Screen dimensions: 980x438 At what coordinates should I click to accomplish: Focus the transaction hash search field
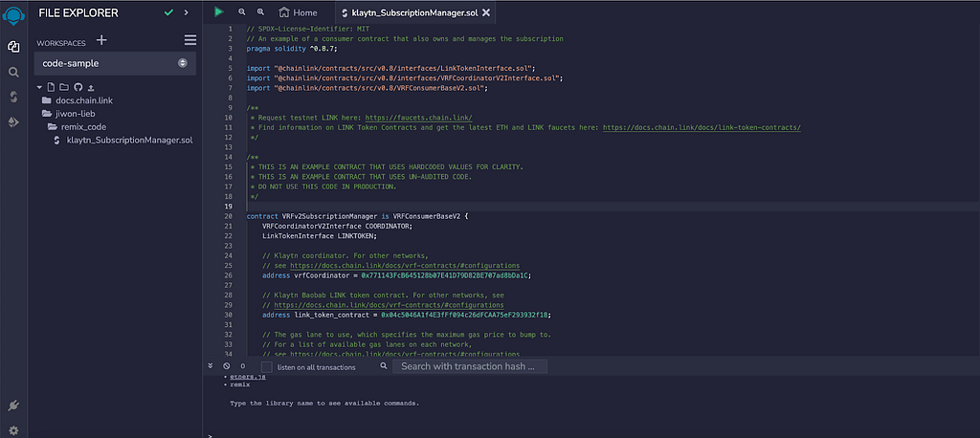470,367
